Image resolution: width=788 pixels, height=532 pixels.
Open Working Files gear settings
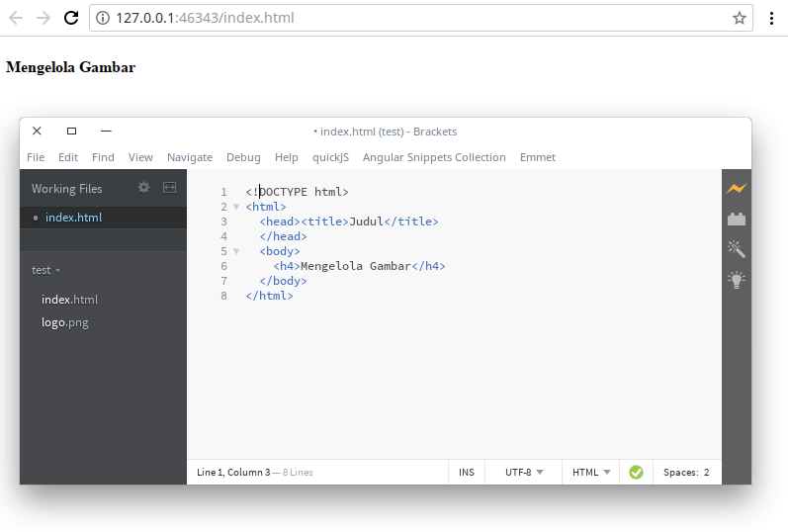pos(143,188)
